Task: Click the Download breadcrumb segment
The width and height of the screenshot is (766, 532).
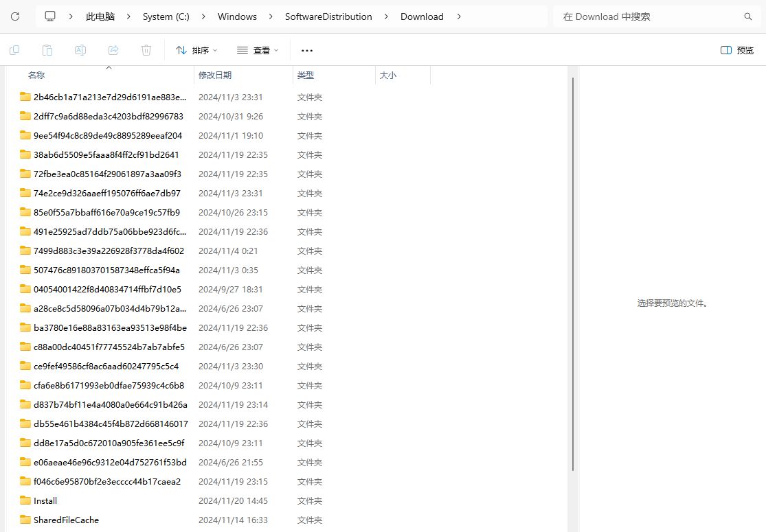Action: pos(422,16)
